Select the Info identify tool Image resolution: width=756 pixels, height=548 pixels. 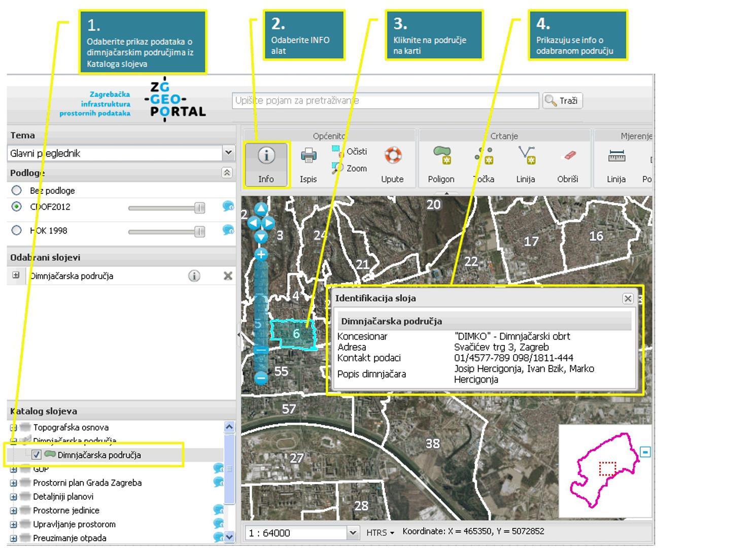pos(266,163)
